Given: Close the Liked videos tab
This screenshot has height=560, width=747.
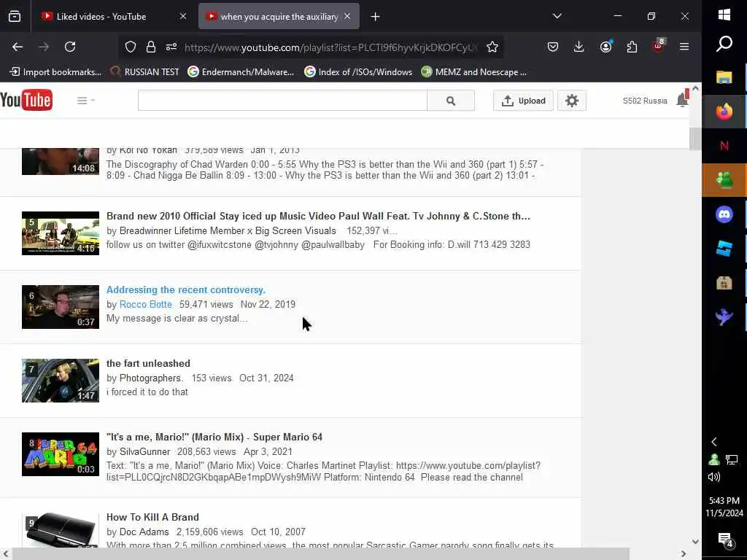Looking at the screenshot, I should [x=183, y=16].
